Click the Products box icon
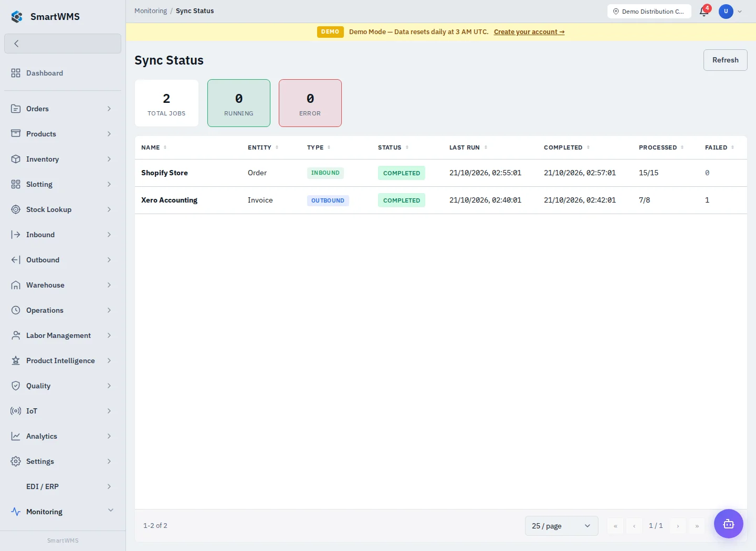756x551 pixels. [16, 134]
